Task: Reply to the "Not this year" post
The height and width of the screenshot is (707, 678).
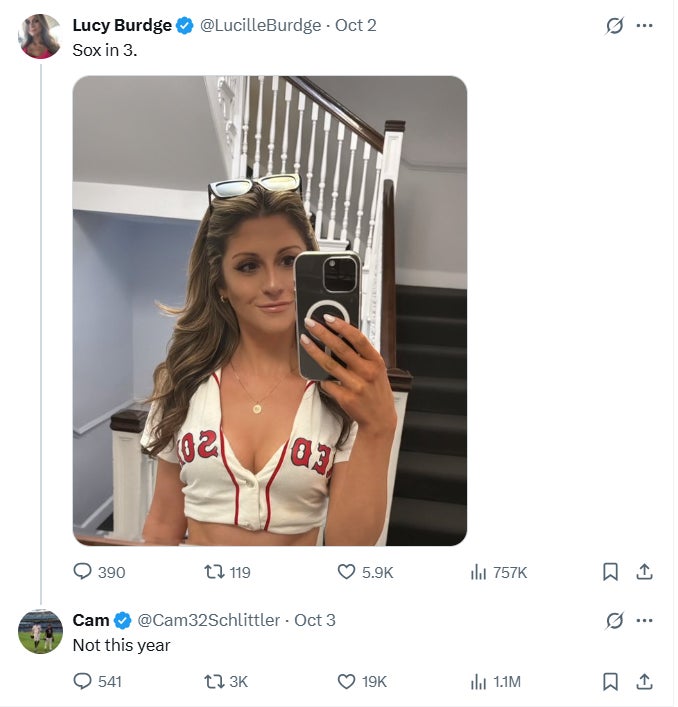Action: [83, 681]
